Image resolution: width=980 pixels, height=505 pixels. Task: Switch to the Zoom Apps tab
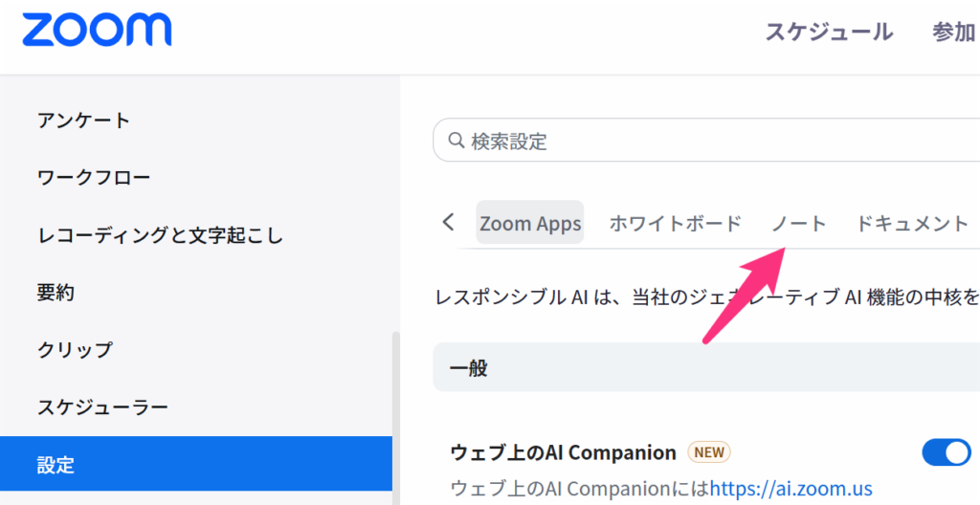(530, 224)
